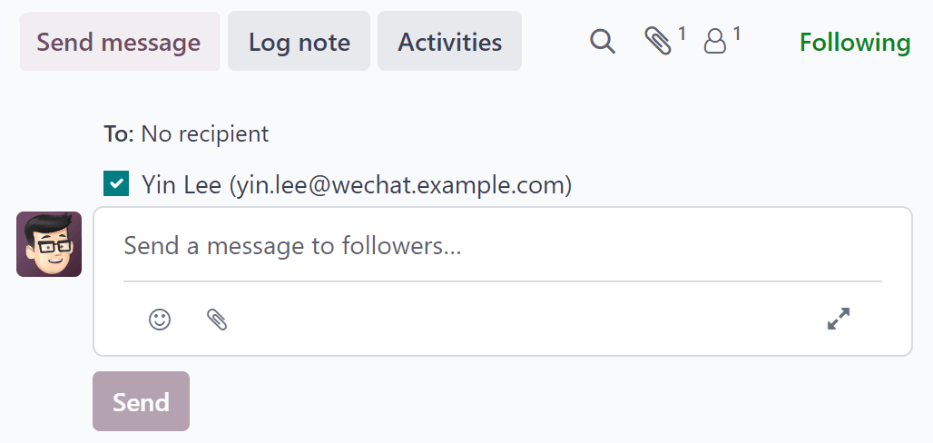The height and width of the screenshot is (443, 933).
Task: Click the To: label
Action: coord(119,133)
